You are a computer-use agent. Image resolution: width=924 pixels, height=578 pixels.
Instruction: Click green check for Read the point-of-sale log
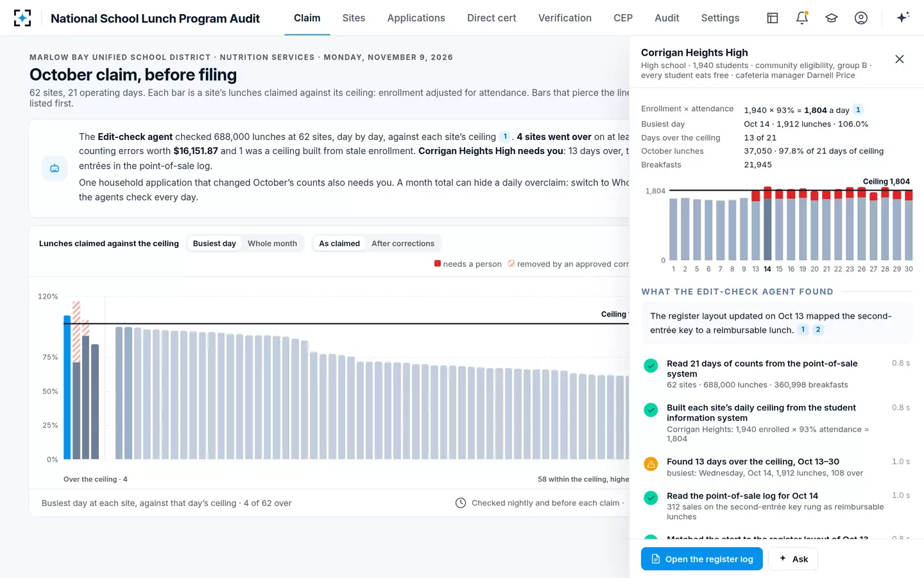[651, 498]
